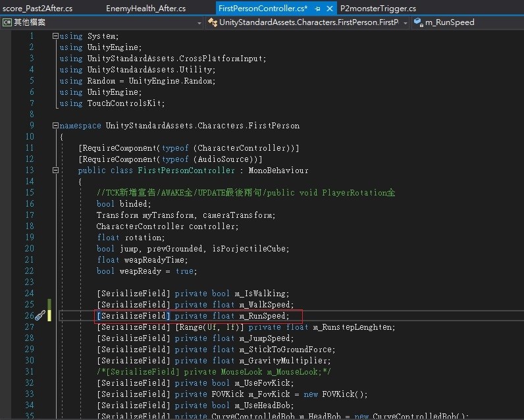Switch to the score_Past2After.cs tab
The image size is (524, 420).
(x=38, y=9)
